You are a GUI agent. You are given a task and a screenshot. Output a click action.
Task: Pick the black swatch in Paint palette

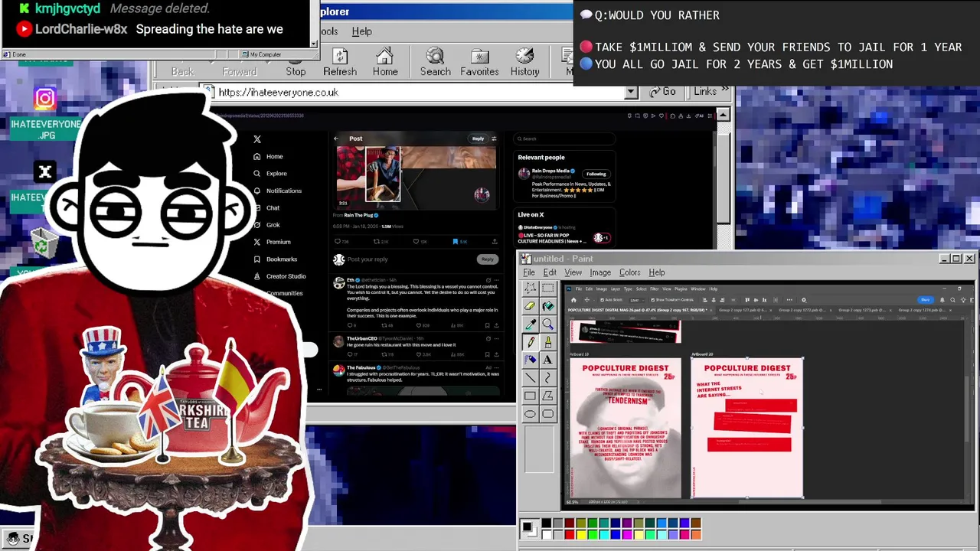tap(546, 523)
